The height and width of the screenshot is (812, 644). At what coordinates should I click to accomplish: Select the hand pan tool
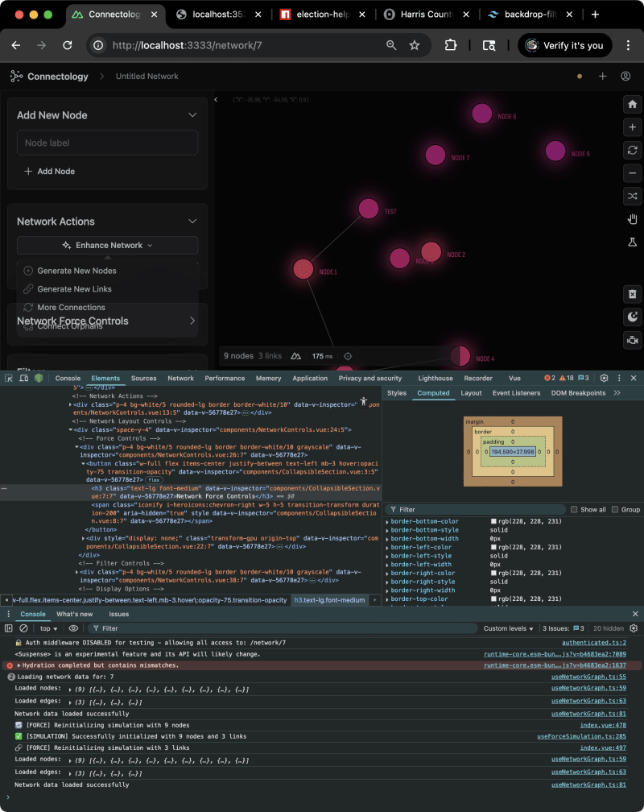[x=633, y=218]
